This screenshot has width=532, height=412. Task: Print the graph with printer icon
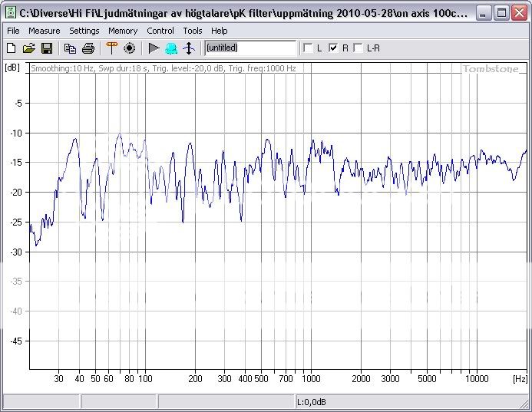point(88,48)
